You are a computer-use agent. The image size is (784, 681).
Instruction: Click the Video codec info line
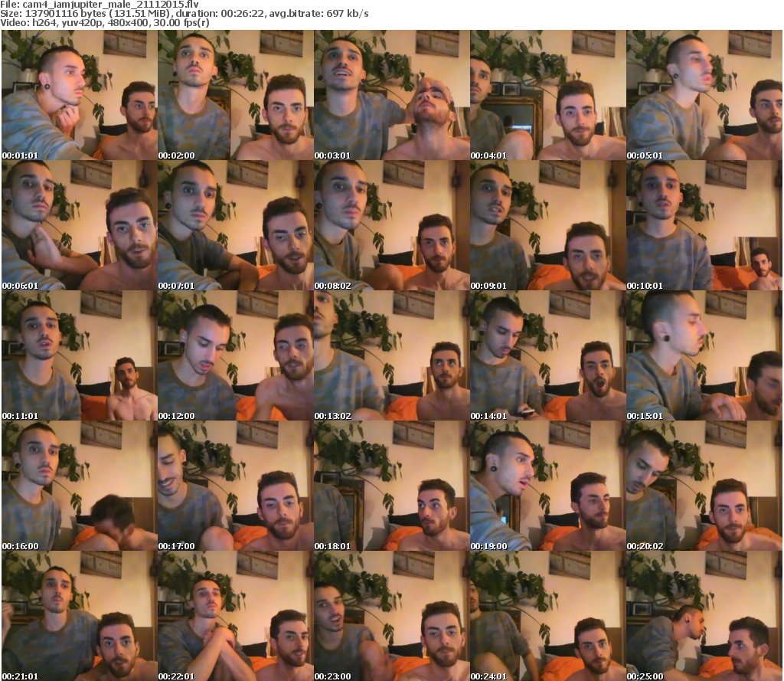105,23
